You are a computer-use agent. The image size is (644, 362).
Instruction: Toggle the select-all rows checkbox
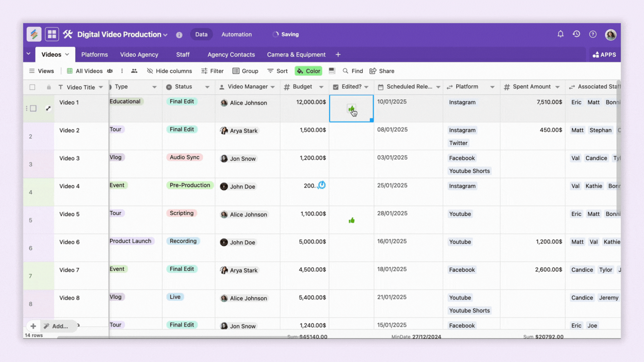[x=32, y=87]
